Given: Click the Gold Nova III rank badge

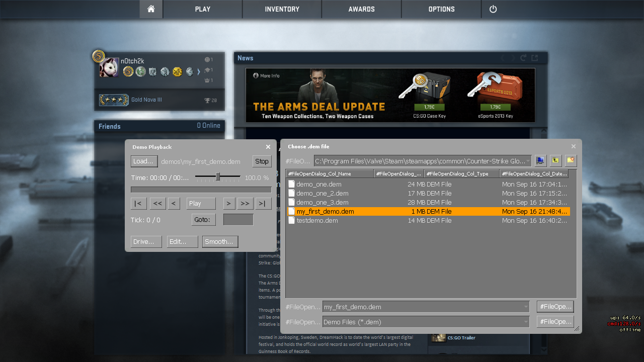Looking at the screenshot, I should (114, 100).
